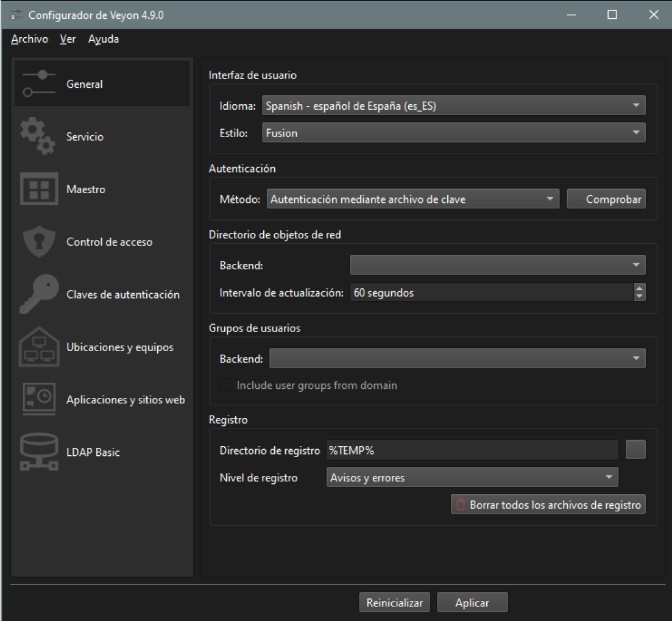Increase the Intervalo de actualización value

[640, 288]
